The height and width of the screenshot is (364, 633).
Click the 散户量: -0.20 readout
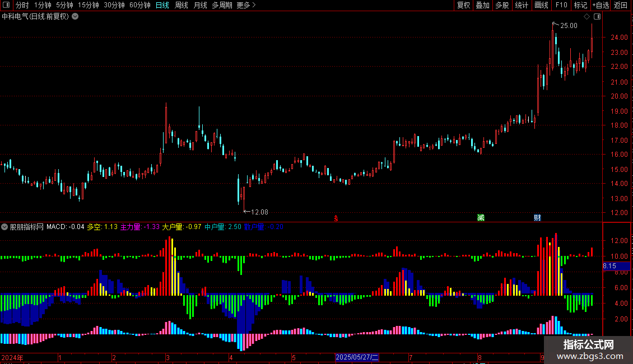click(x=264, y=227)
